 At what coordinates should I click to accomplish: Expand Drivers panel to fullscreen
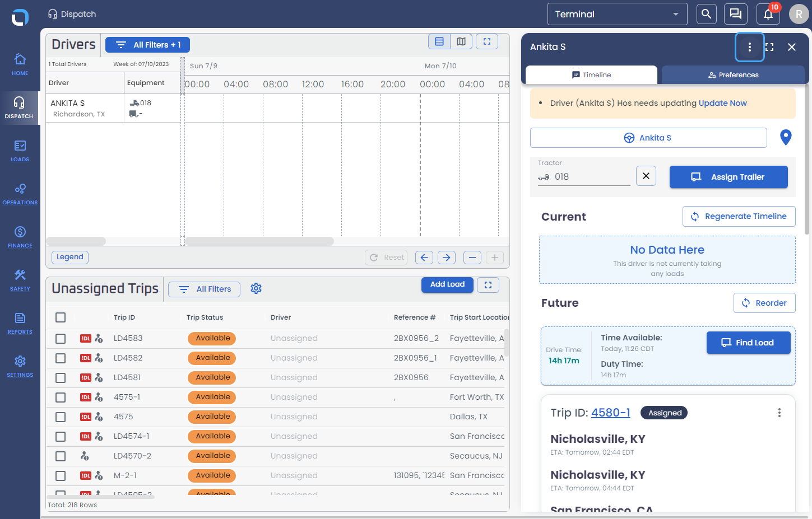(x=487, y=41)
